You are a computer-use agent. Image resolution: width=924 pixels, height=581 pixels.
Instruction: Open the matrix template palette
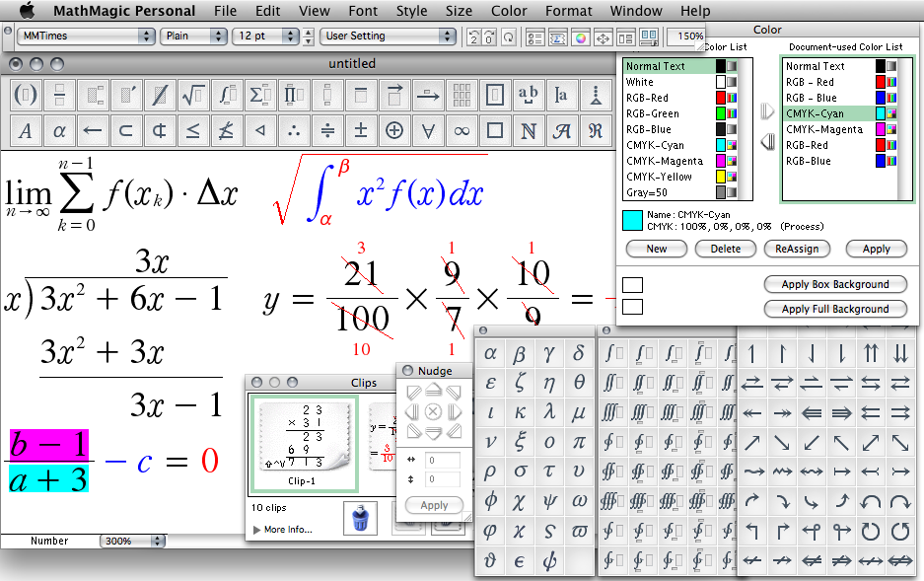[x=461, y=96]
